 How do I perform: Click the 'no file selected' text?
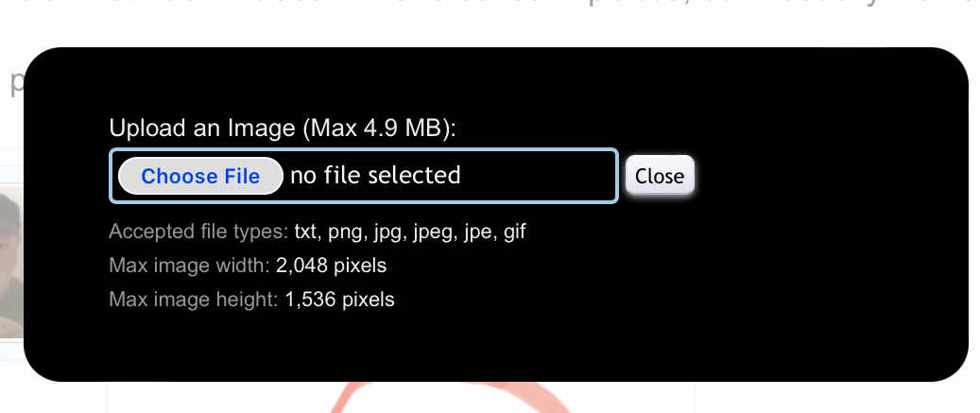(x=375, y=176)
